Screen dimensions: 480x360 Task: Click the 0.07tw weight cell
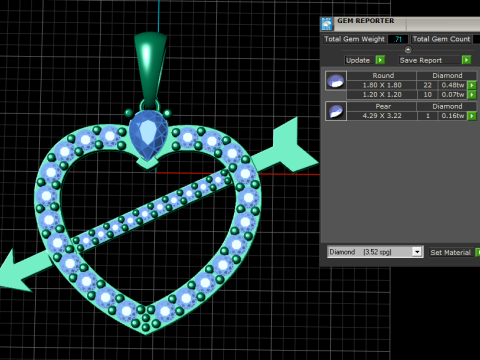click(452, 95)
